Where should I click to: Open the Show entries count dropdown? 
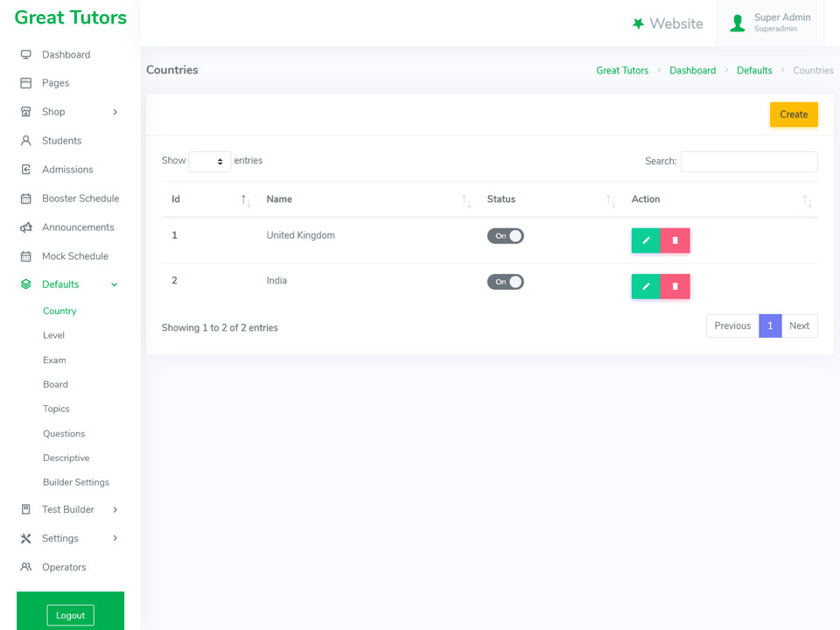209,161
